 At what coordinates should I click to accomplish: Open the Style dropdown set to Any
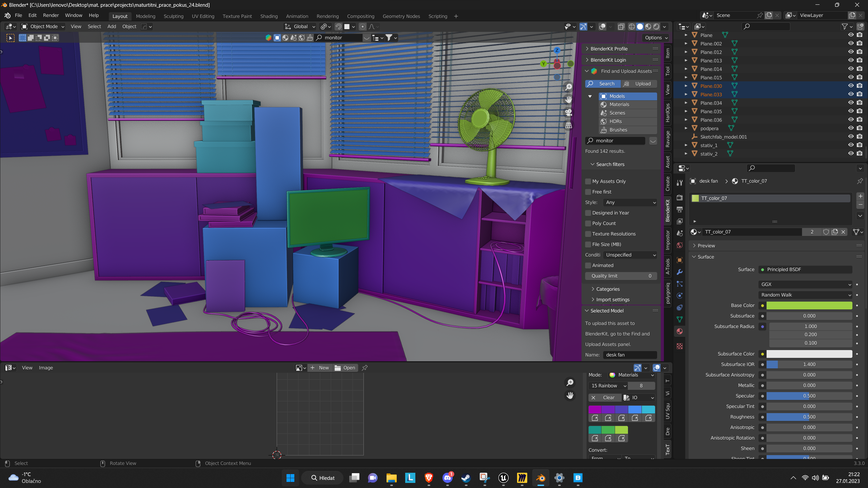click(630, 202)
